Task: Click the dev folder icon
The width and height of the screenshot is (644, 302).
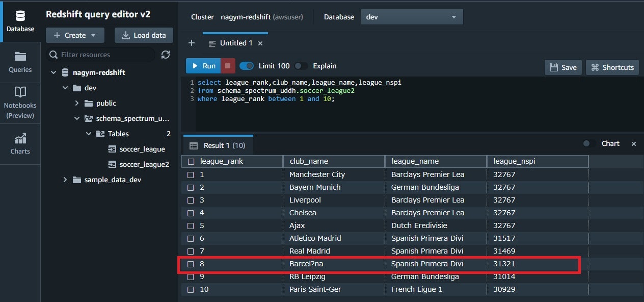Action: (77, 88)
